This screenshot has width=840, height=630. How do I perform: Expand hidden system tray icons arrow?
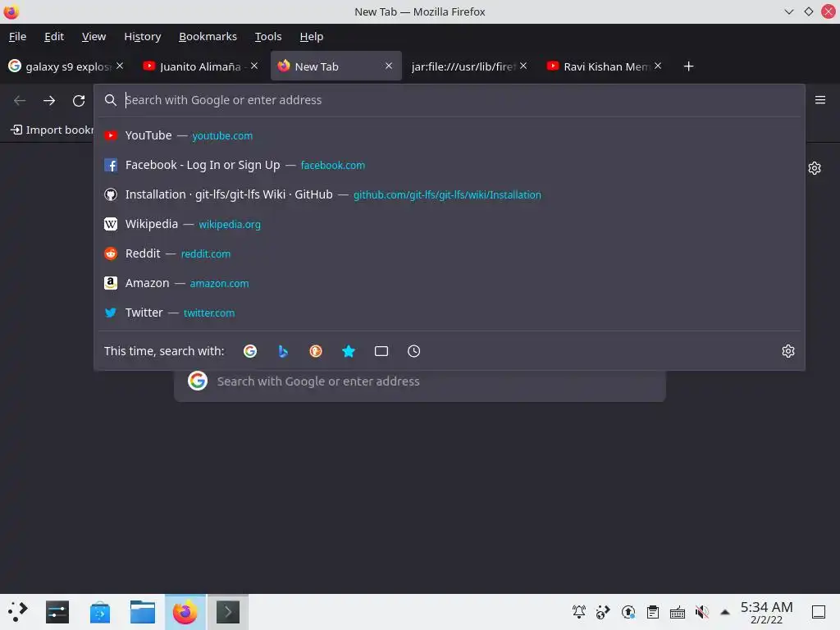725,612
